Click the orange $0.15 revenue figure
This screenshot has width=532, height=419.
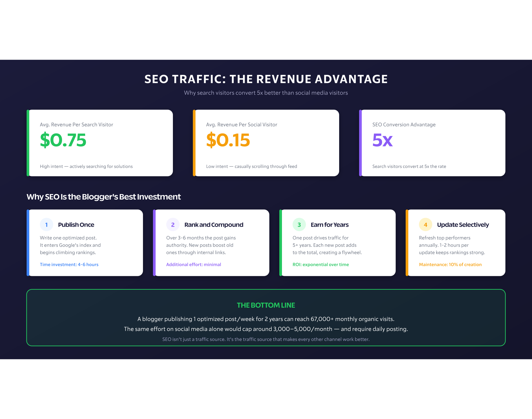(x=228, y=140)
